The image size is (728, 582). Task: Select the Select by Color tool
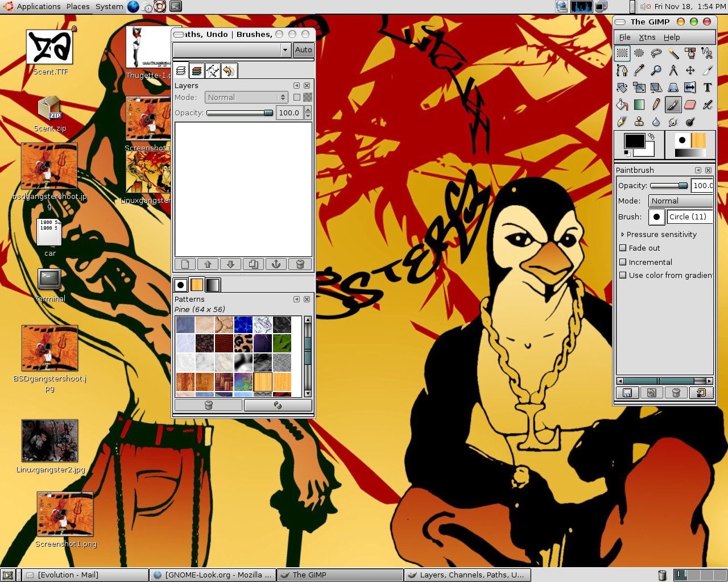pos(690,53)
